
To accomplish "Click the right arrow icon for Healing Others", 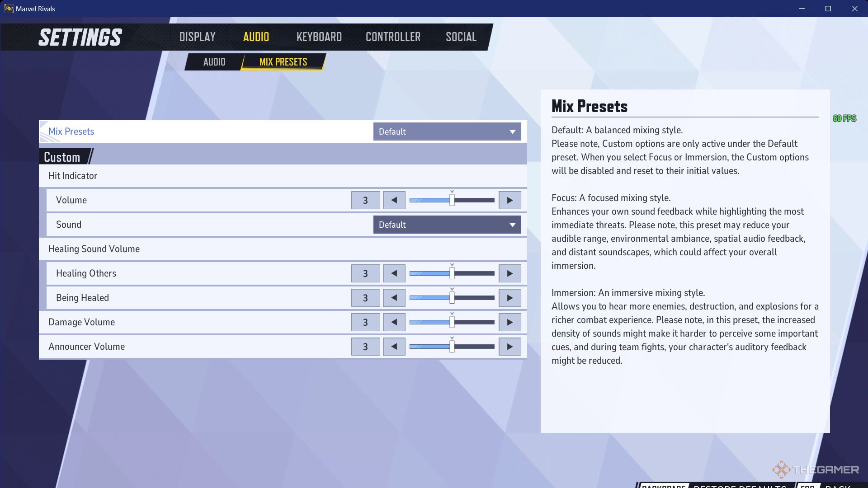I will [x=509, y=273].
